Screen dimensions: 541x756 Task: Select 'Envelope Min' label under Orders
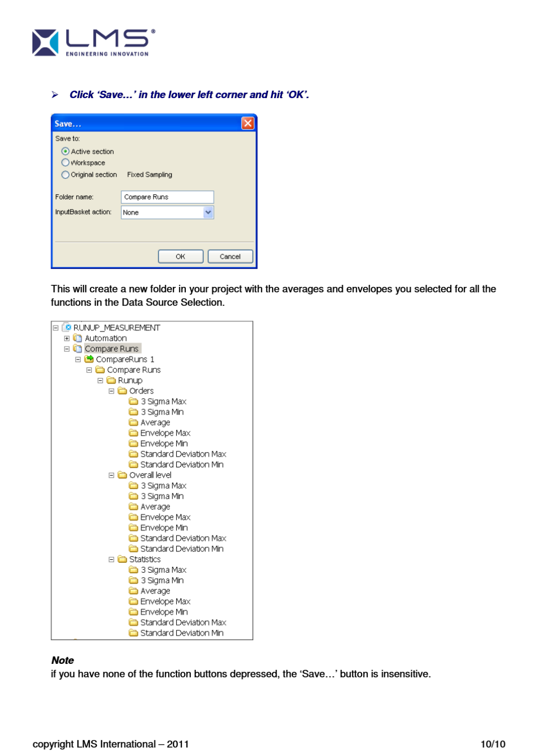coord(164,444)
